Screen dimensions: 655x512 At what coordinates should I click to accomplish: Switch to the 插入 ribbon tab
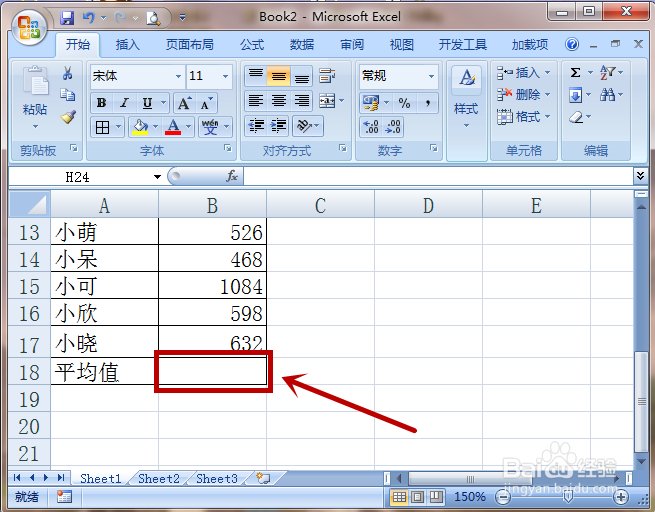pos(127,44)
